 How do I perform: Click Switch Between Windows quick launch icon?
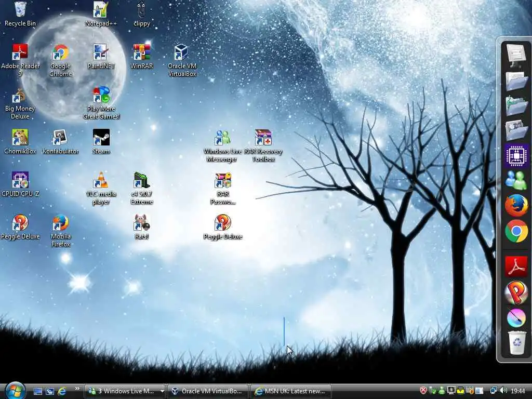(x=50, y=391)
